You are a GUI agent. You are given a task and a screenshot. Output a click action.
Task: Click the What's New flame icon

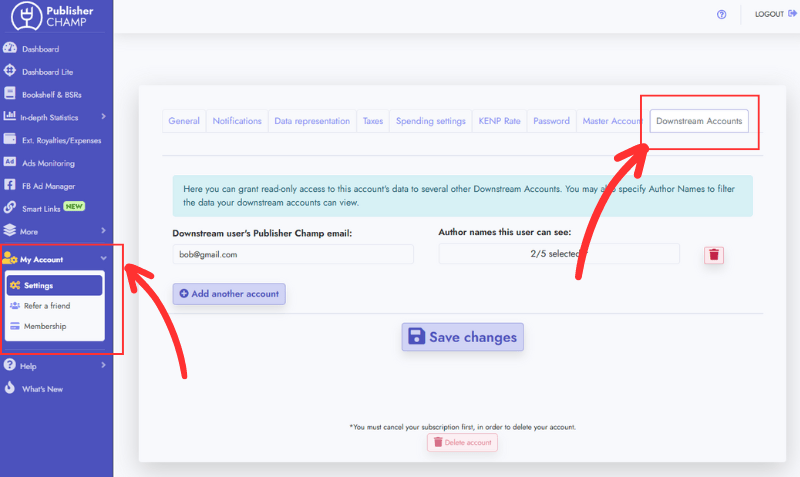(x=10, y=388)
